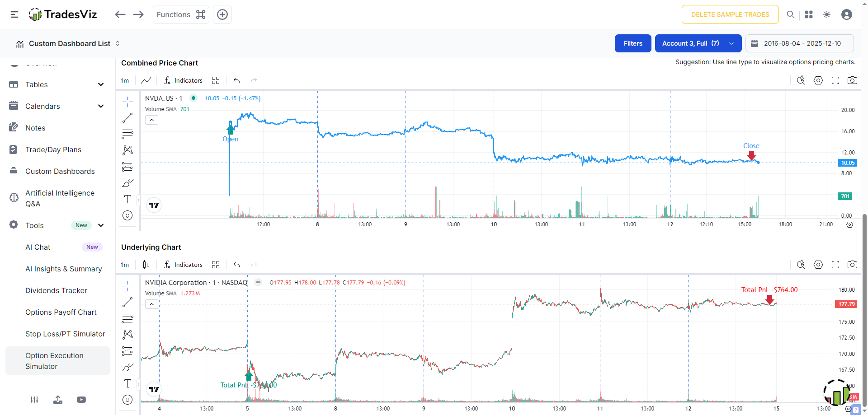The width and height of the screenshot is (868, 415).
Task: Toggle light/dark theme with sun icon
Action: point(827,14)
